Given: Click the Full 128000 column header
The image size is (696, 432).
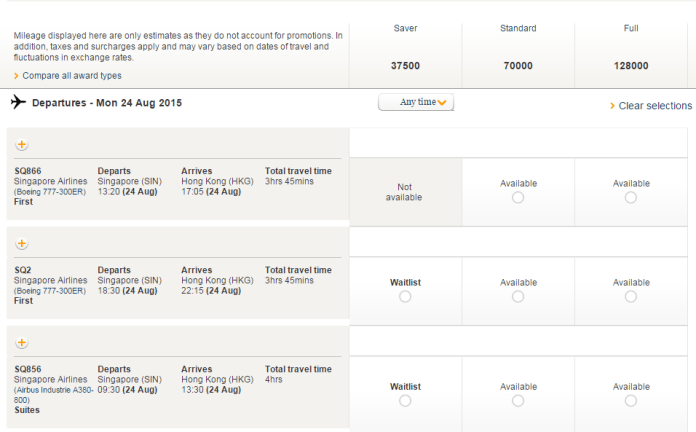Looking at the screenshot, I should click(x=630, y=48).
